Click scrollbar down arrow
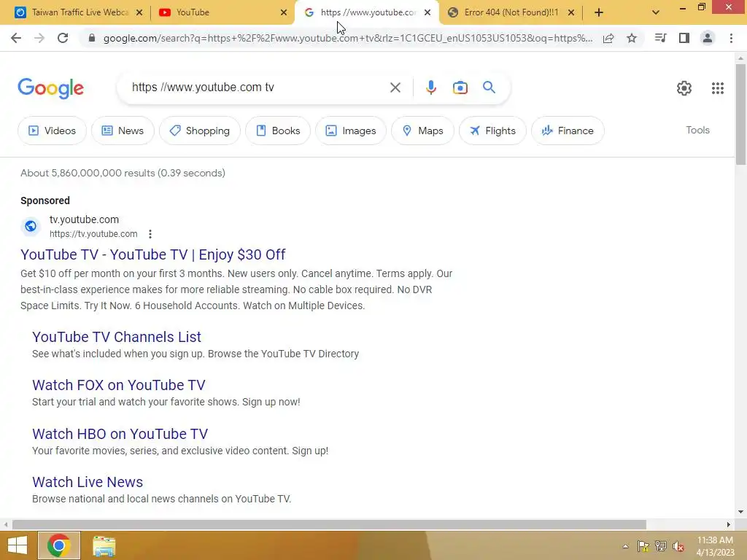 740,512
